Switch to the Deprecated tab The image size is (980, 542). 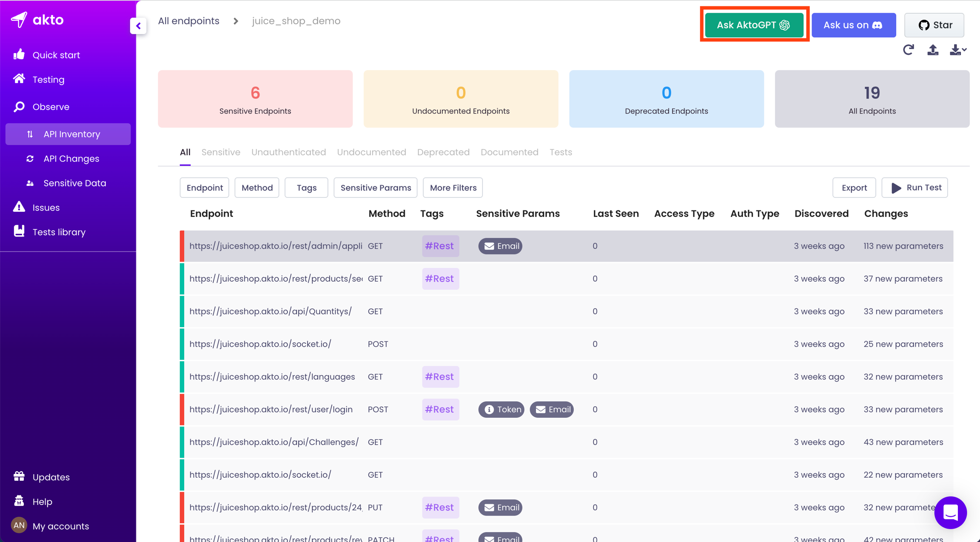[443, 152]
